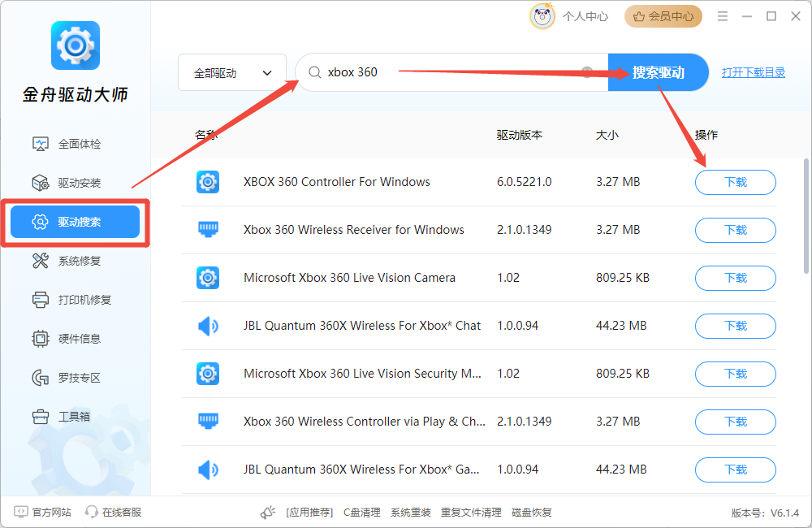Click the 驱动安装 box icon
812x528 pixels.
[41, 183]
